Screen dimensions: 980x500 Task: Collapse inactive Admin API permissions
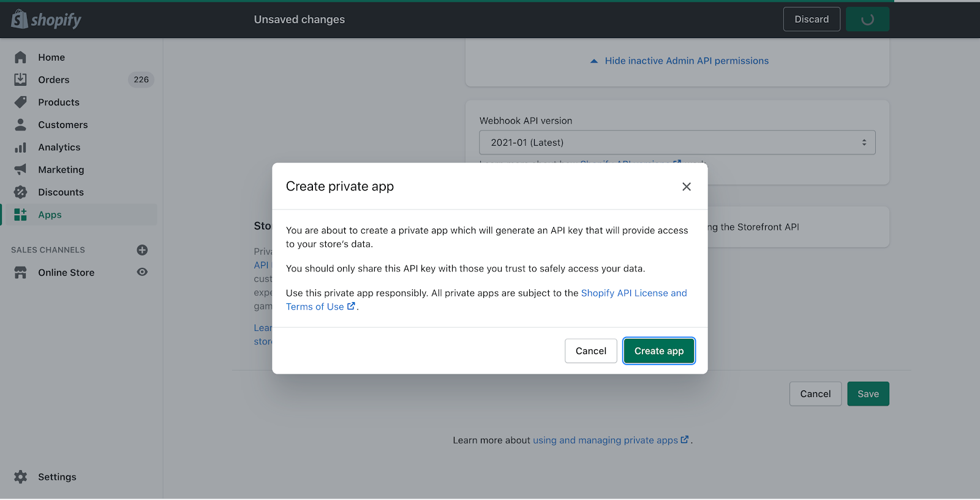click(x=679, y=61)
